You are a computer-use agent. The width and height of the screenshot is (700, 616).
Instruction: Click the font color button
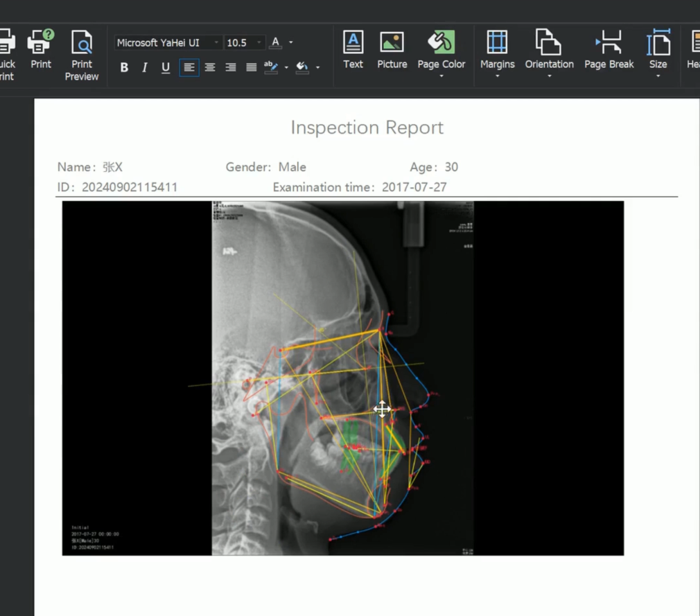(276, 43)
